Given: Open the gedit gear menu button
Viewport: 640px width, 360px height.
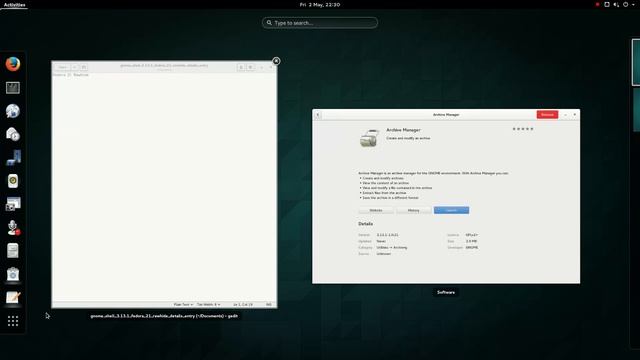Looking at the screenshot, I should tap(251, 67).
